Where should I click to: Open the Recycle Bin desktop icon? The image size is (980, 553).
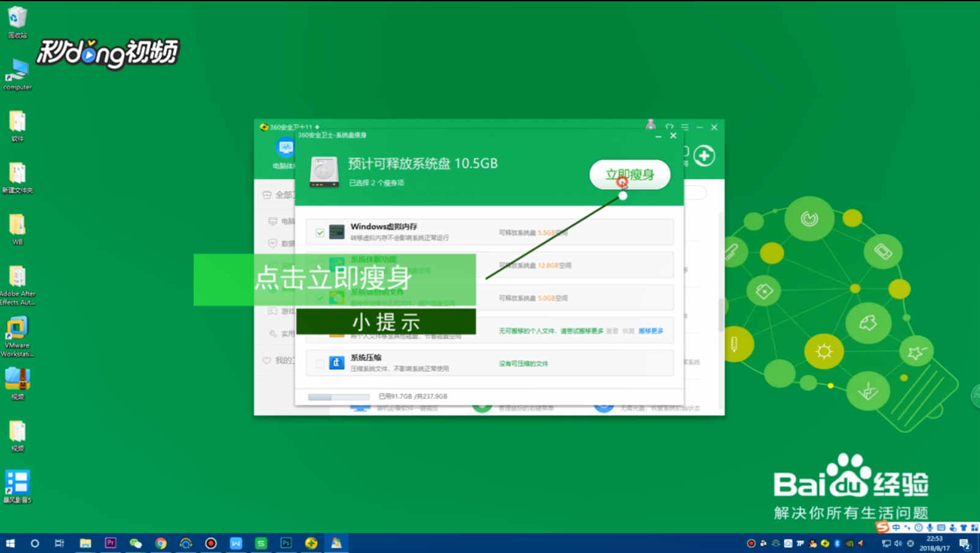pyautogui.click(x=17, y=23)
